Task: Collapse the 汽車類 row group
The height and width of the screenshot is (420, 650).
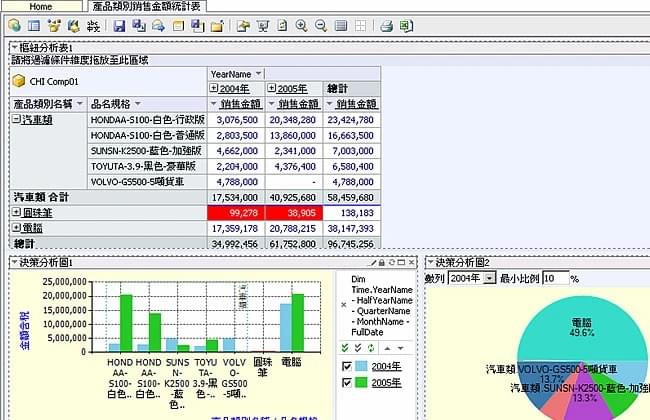Action: (x=16, y=119)
